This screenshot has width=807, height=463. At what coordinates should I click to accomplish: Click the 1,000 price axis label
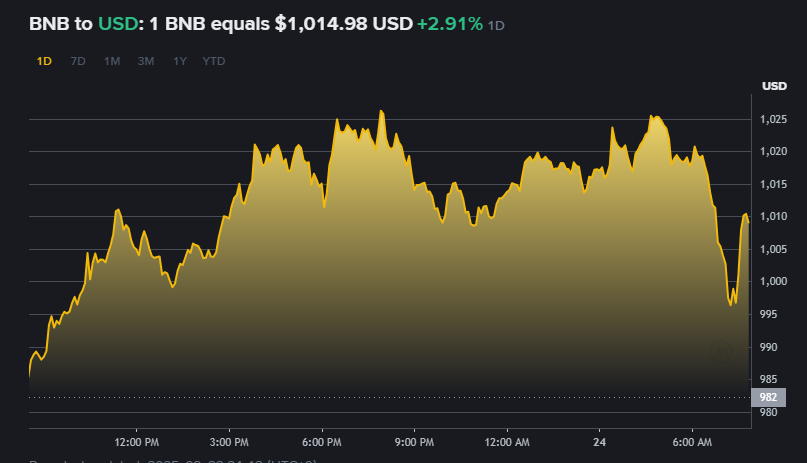(x=773, y=282)
